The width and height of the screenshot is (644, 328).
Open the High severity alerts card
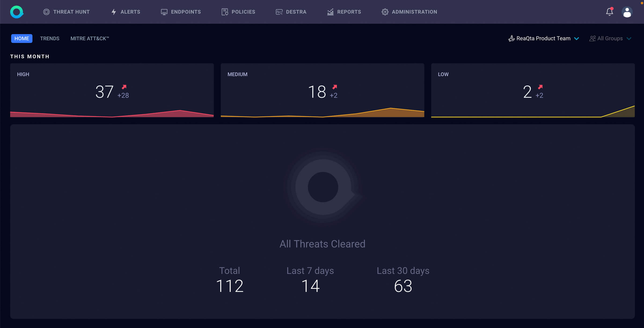[x=112, y=90]
